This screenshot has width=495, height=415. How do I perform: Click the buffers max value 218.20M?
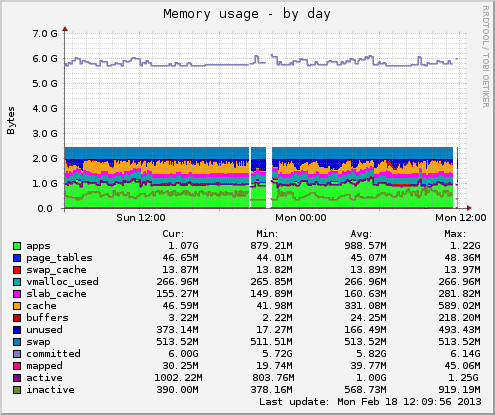coord(459,318)
